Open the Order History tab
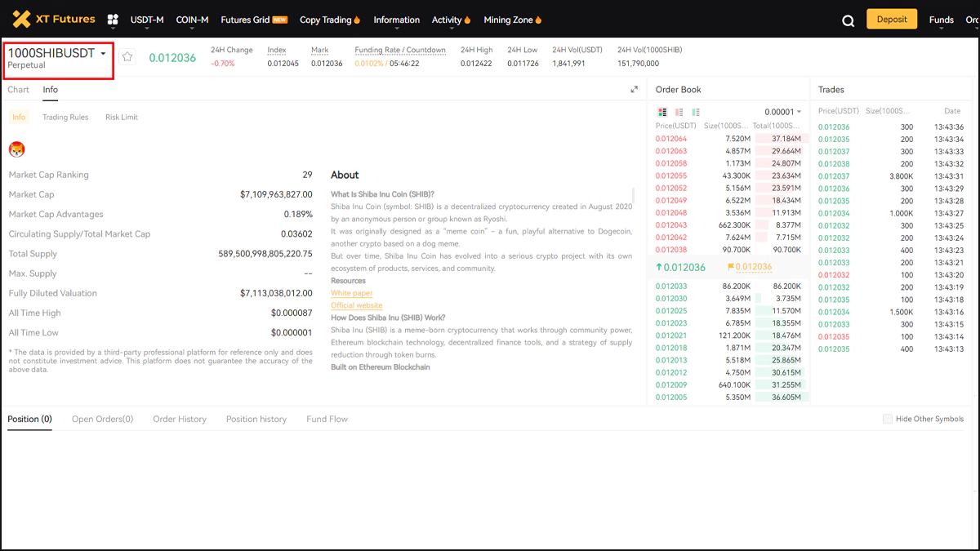This screenshot has height=551, width=980. 180,419
